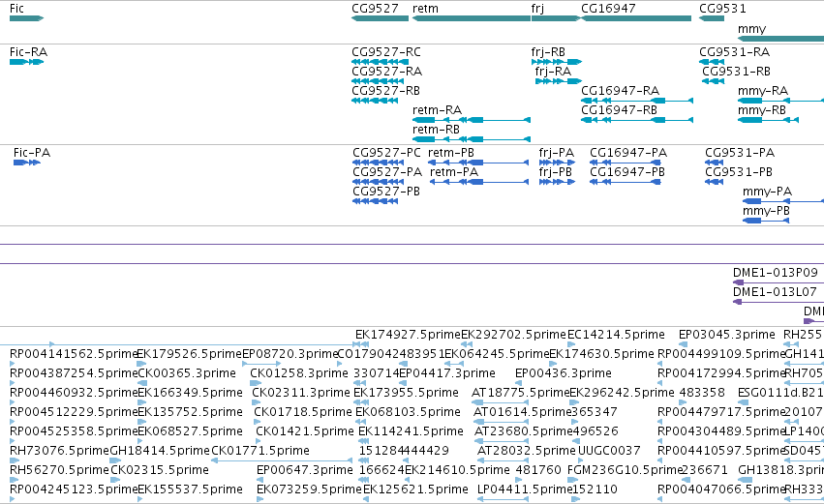This screenshot has height=504, width=824.
Task: Select the mmy-RB transcript label
Action: pos(762,110)
